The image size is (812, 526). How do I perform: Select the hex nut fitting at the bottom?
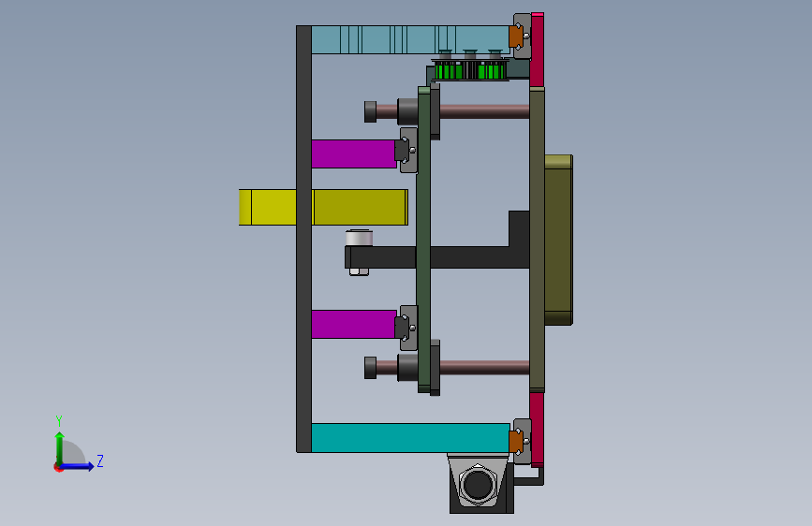click(478, 485)
